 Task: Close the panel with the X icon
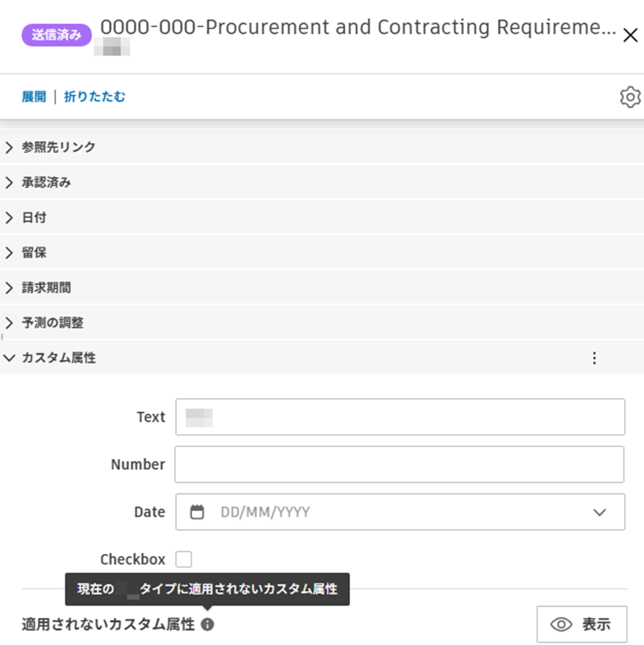click(630, 36)
